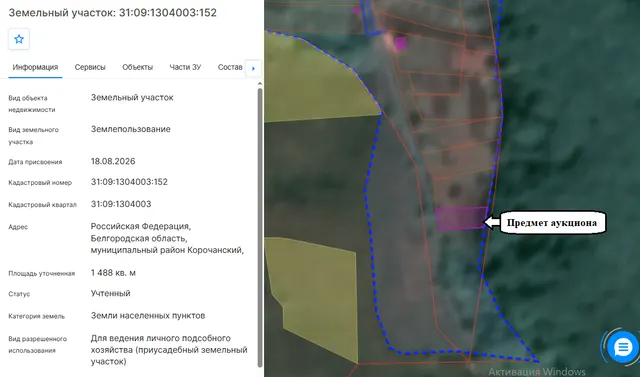Image resolution: width=640 pixels, height=377 pixels.
Task: Open the Сервисы tab
Action: (90, 67)
